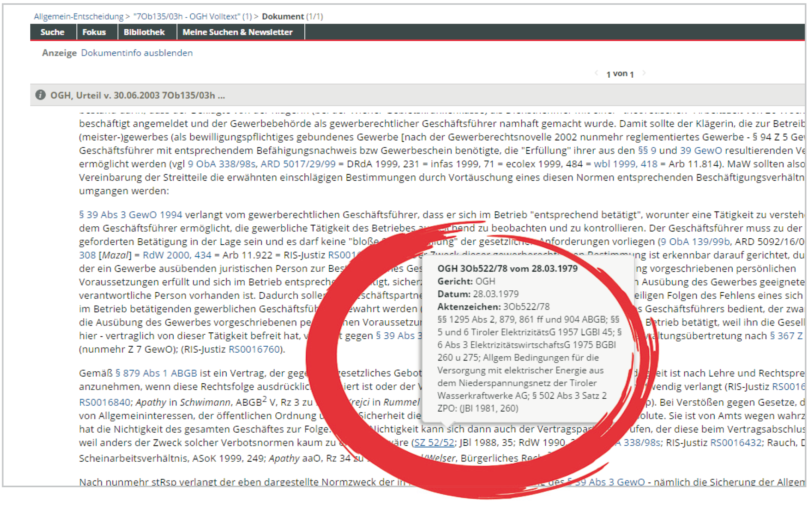The image size is (812, 508).
Task: Expand the OGH, Urteil v. 30.06.2003 header bar
Action: pos(137,95)
